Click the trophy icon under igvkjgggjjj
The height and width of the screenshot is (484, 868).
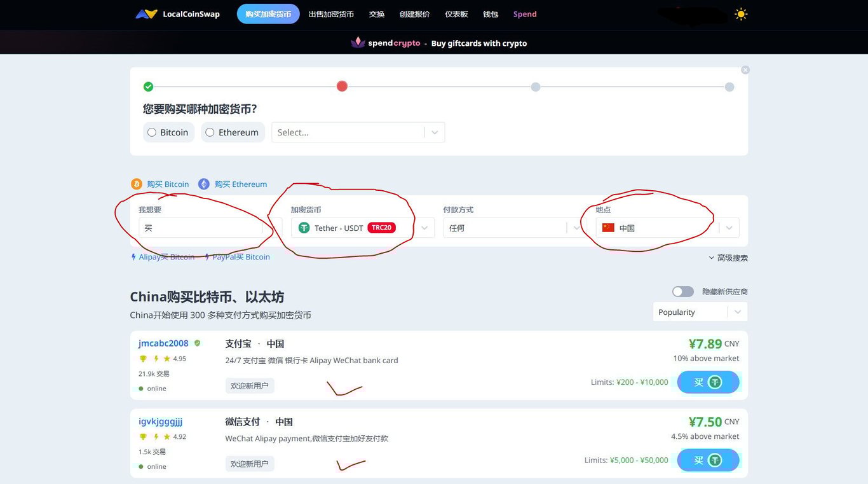click(x=143, y=437)
